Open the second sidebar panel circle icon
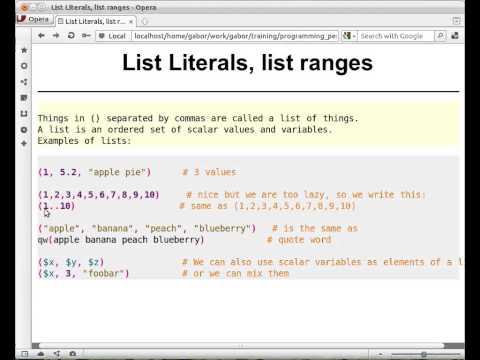This screenshot has height=360, width=480. (x=24, y=66)
